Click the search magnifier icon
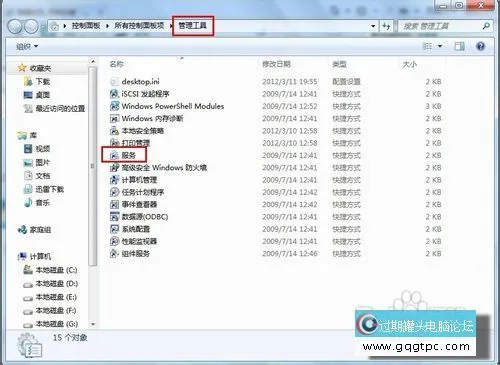Viewport: 500px width, 365px height. 486,26
